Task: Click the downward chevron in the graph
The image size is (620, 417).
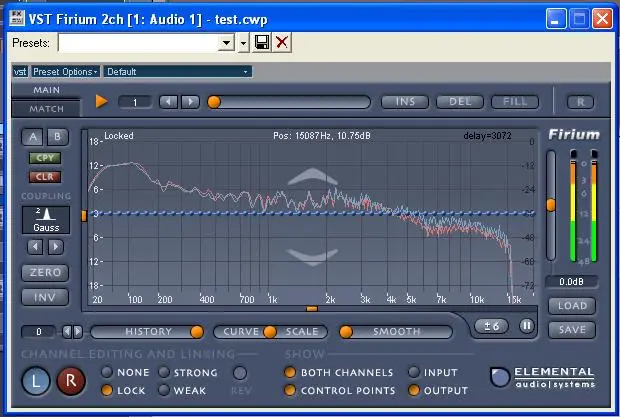Action: (313, 257)
